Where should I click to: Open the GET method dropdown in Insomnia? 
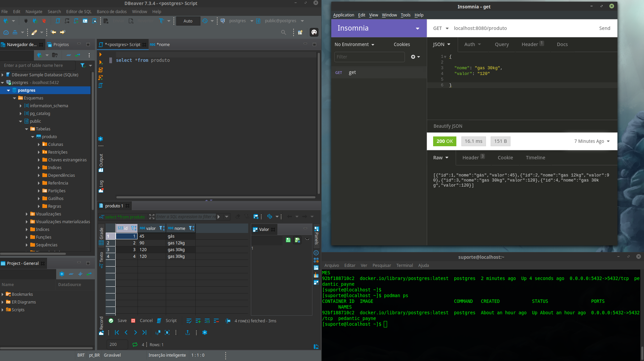tap(441, 28)
